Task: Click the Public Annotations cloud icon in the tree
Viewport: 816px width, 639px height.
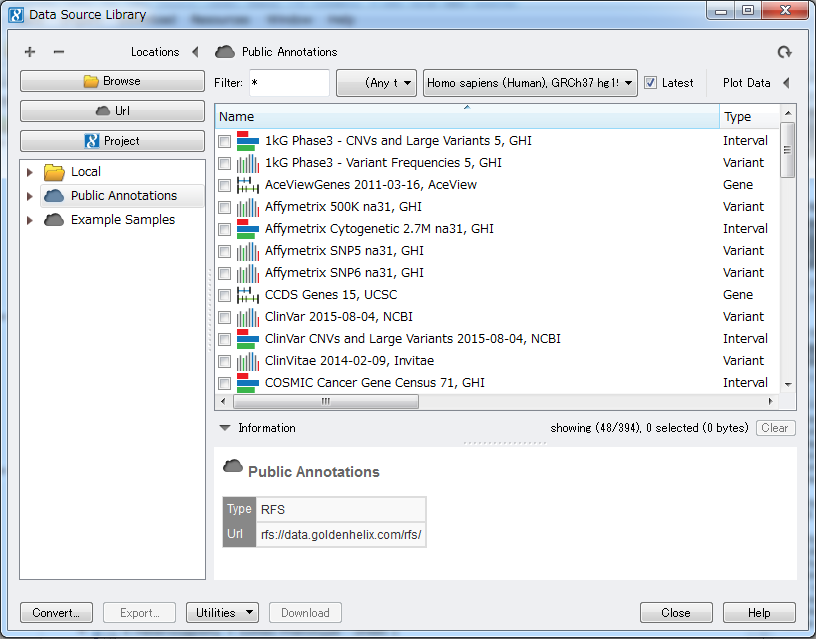Action: [x=54, y=196]
